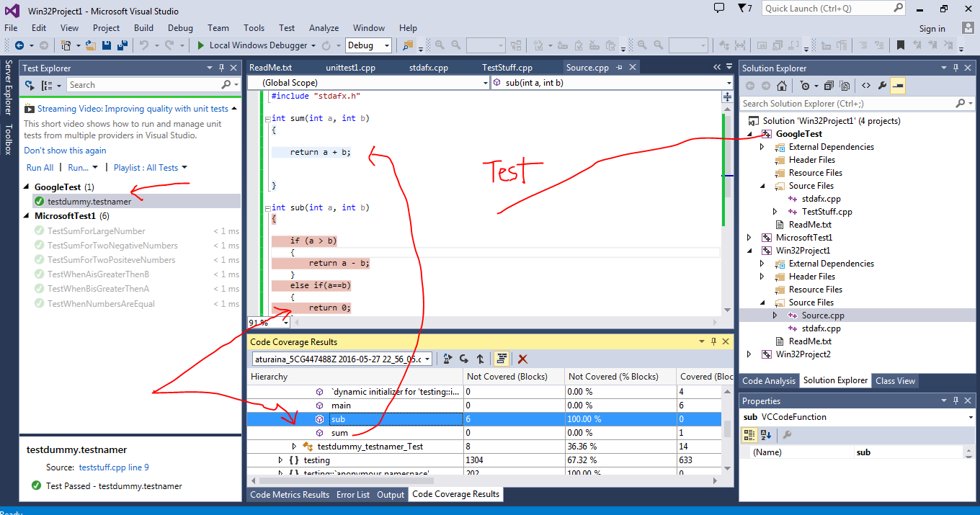Screen dimensions: 980x515
Task: Click the Run All icon in Test Explorer
Action: [x=29, y=85]
